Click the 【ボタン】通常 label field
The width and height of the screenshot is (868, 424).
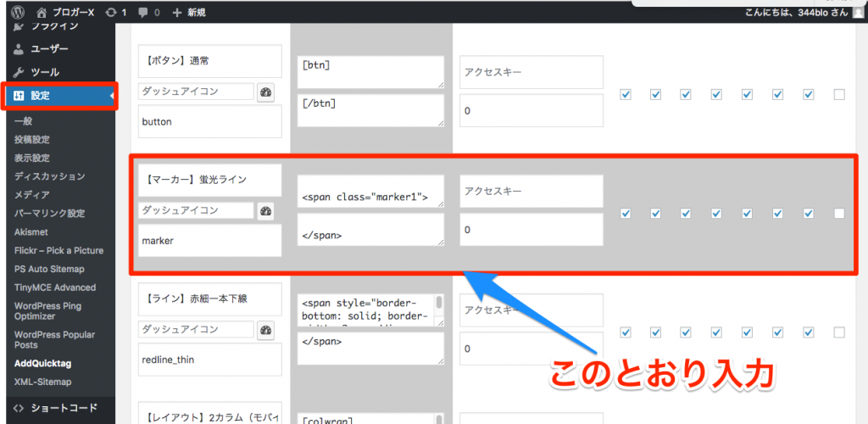(210, 61)
